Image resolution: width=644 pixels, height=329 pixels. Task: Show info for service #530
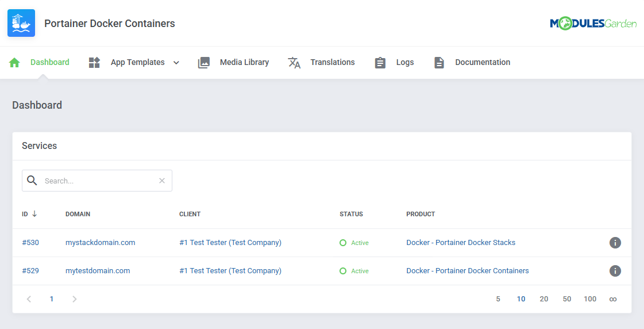point(615,243)
